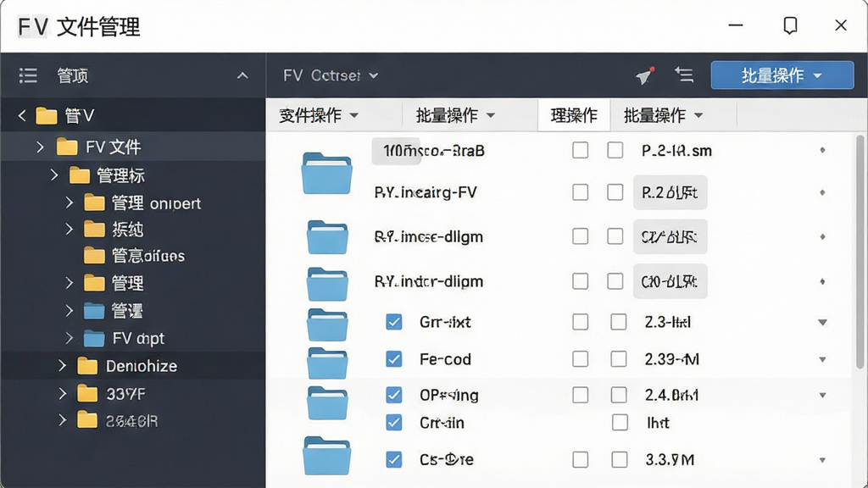
Task: Click large folder icon beside R.Y.ineairg-FV
Action: (326, 173)
